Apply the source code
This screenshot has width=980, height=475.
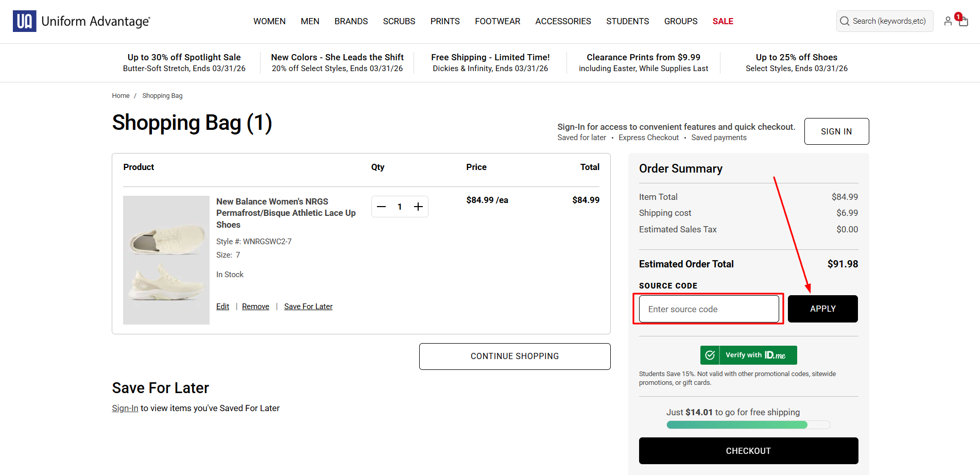click(823, 309)
